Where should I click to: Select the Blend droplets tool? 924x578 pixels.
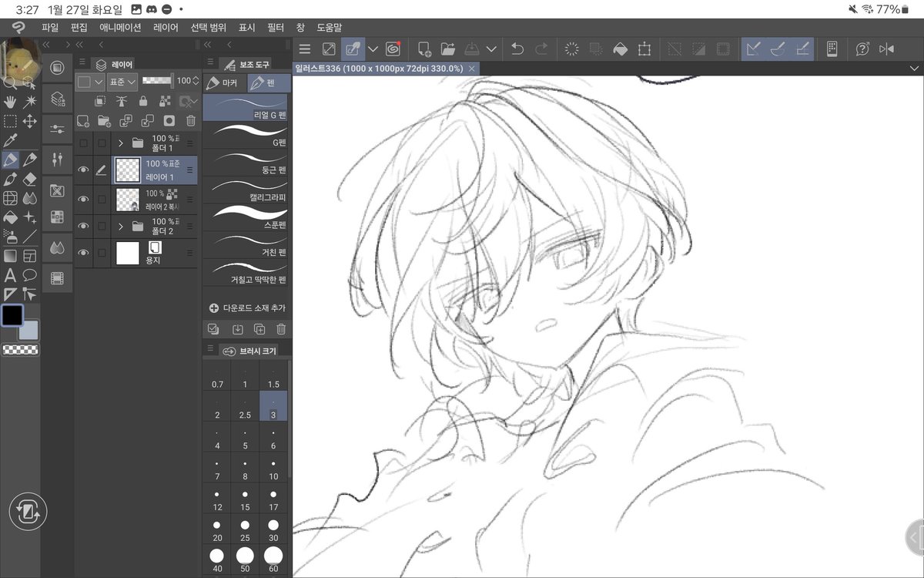coord(30,198)
